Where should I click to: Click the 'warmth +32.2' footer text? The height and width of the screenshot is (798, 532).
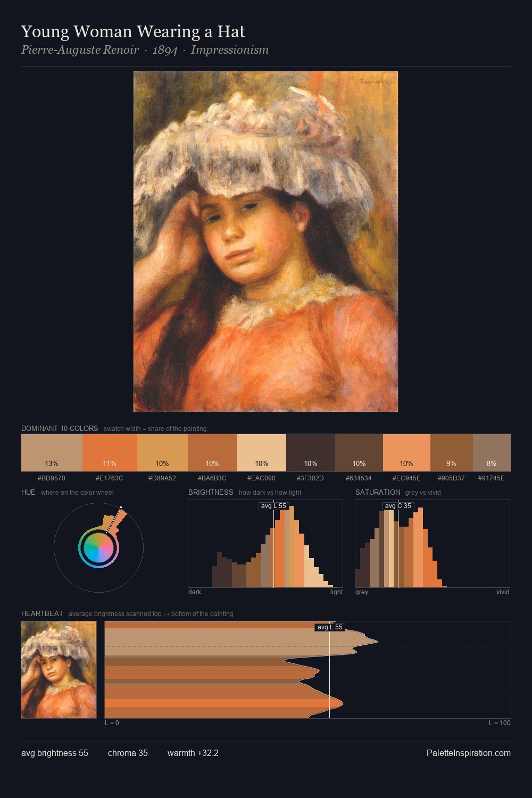[193, 753]
